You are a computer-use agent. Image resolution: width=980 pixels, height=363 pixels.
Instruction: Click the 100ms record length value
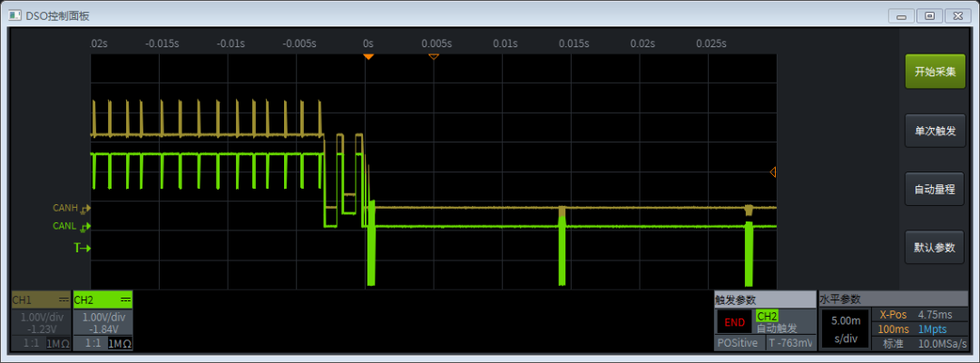pyautogui.click(x=893, y=329)
